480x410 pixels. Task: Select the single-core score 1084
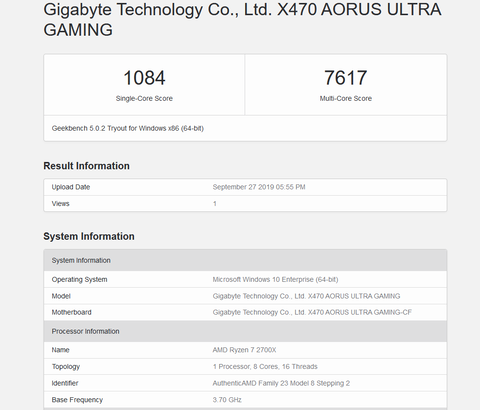pyautogui.click(x=144, y=78)
